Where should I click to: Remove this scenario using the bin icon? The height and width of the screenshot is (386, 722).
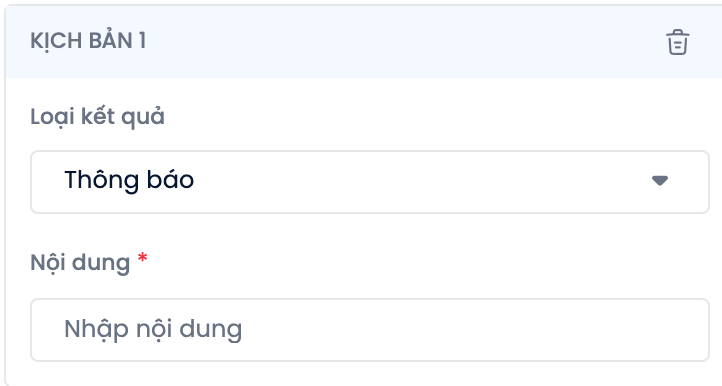pos(678,42)
